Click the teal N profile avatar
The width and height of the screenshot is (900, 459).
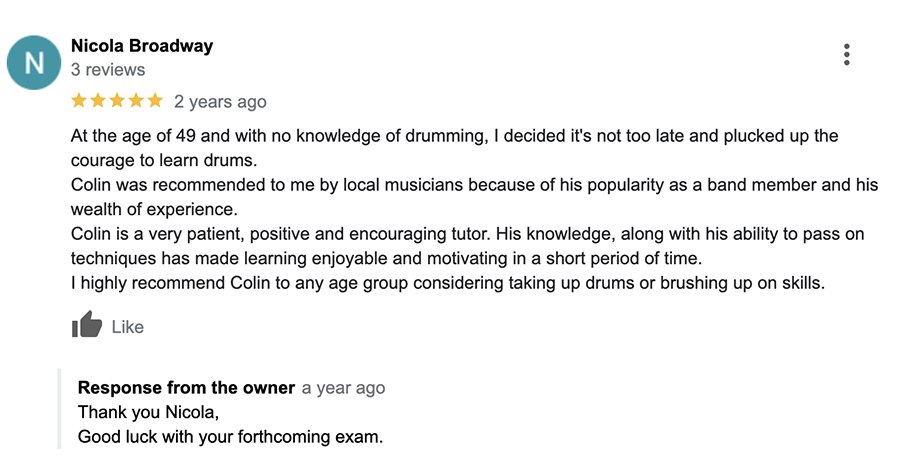click(34, 63)
